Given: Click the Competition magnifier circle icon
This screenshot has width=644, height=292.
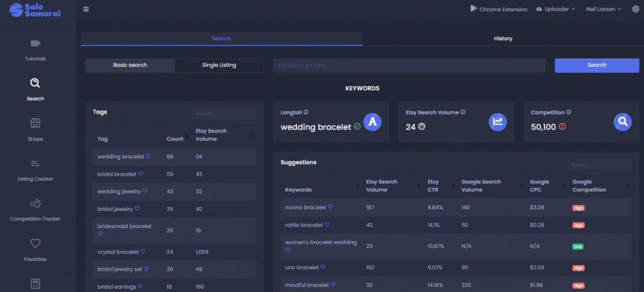Looking at the screenshot, I should click(x=622, y=122).
